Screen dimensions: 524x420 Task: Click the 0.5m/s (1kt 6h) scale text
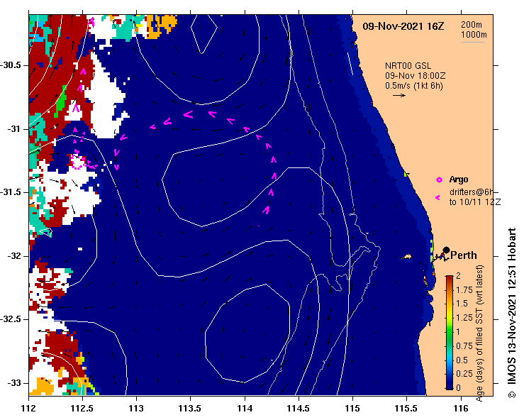click(x=413, y=86)
